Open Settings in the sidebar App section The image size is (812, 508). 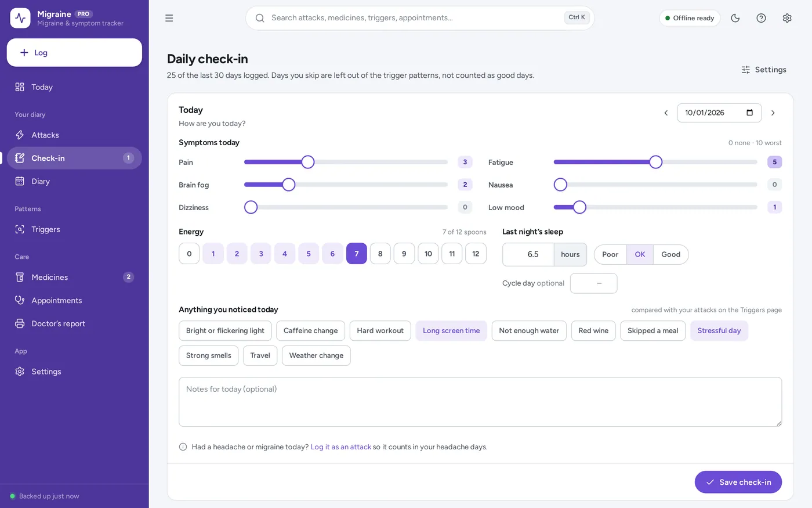click(74, 372)
